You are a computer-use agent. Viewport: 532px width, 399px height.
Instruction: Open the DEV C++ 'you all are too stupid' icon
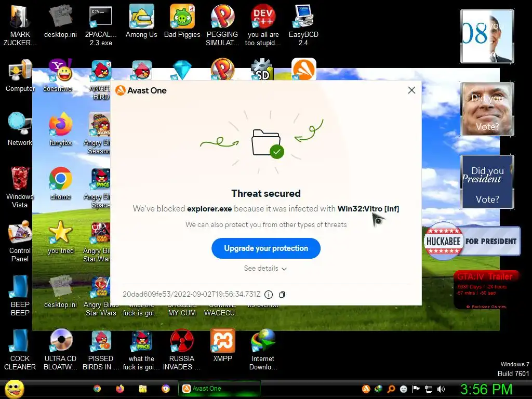tap(263, 24)
